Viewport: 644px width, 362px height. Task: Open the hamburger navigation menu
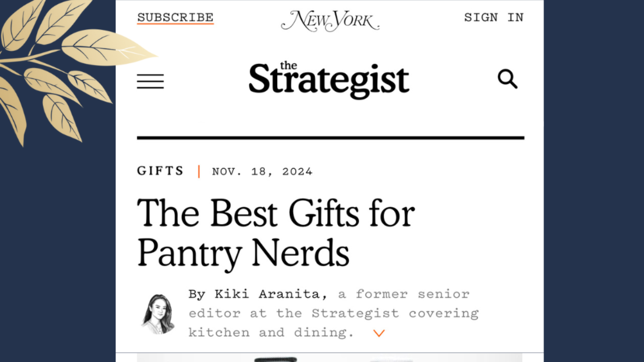150,81
